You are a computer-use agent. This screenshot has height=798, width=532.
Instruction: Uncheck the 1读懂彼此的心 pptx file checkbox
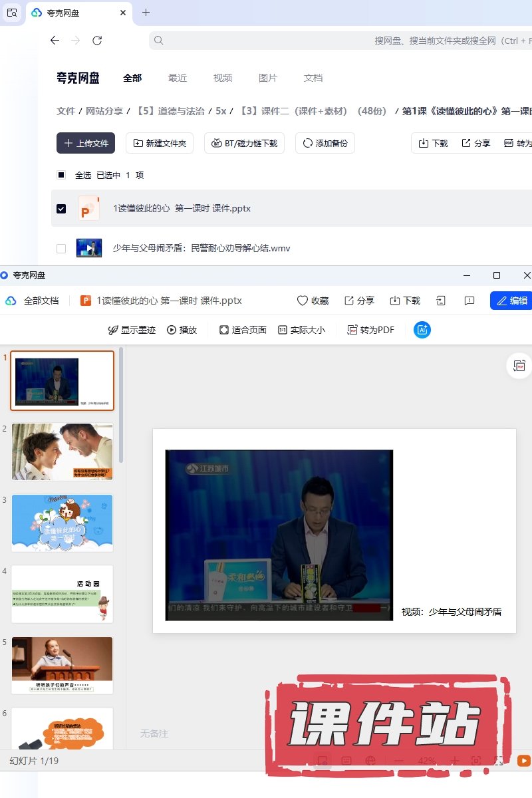(61, 209)
